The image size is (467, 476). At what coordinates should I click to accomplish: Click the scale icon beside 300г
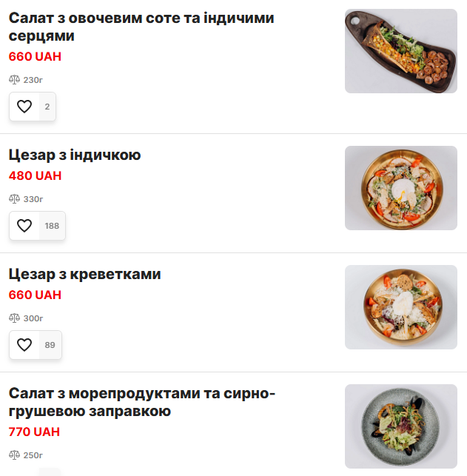click(x=15, y=318)
